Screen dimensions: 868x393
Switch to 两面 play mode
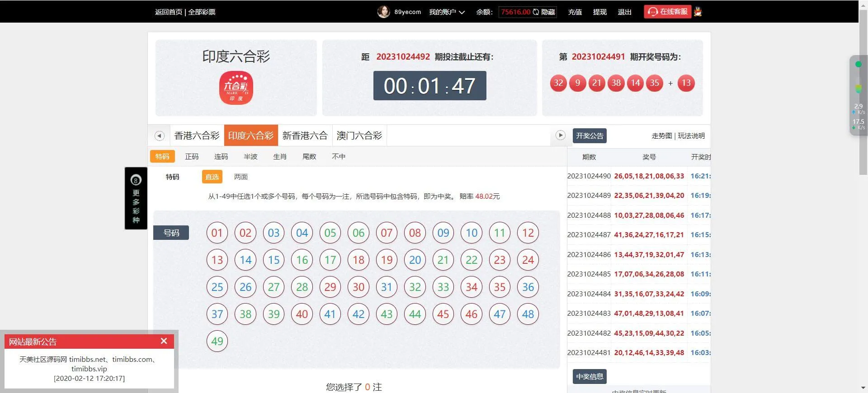(x=241, y=177)
